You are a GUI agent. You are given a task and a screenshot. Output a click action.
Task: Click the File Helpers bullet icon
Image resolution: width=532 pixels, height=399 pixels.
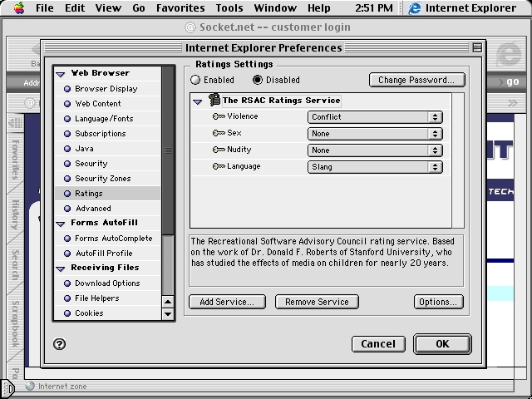coord(67,298)
